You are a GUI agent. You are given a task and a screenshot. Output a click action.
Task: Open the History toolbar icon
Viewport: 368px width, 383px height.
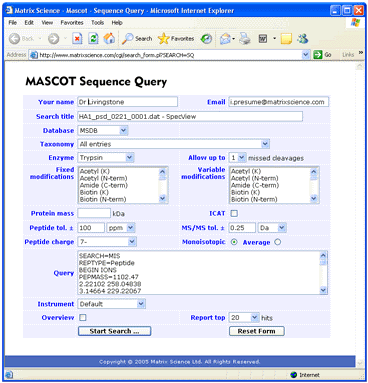coord(206,39)
